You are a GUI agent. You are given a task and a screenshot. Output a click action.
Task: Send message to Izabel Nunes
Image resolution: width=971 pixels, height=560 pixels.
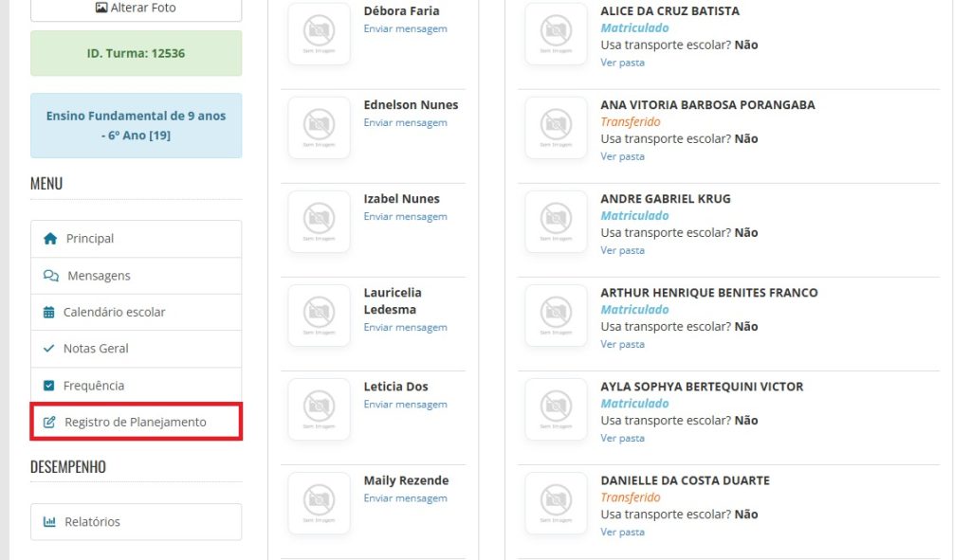(405, 217)
